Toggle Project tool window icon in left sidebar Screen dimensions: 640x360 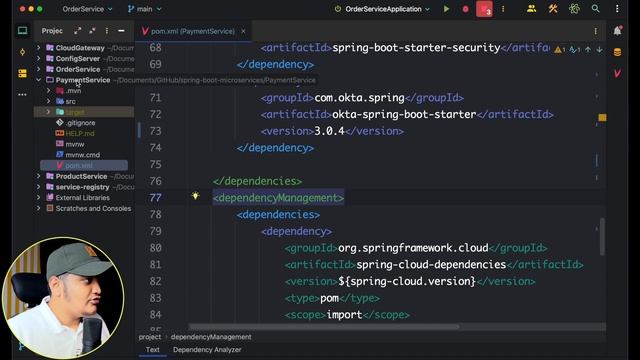[x=22, y=31]
